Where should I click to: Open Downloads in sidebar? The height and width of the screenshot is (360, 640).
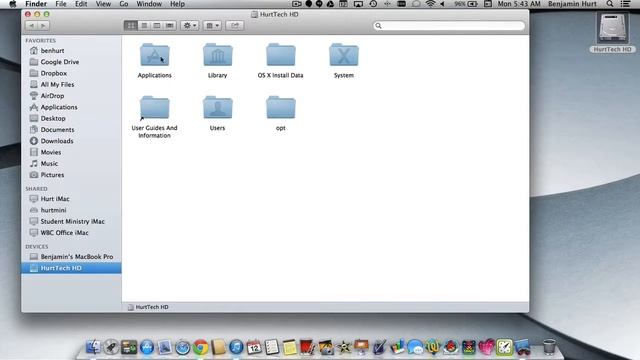(x=57, y=141)
